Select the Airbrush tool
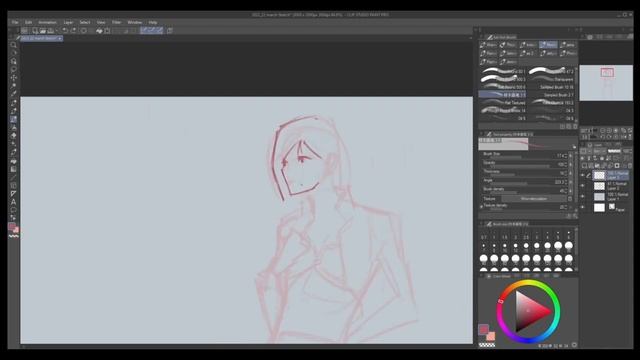 pyautogui.click(x=13, y=127)
